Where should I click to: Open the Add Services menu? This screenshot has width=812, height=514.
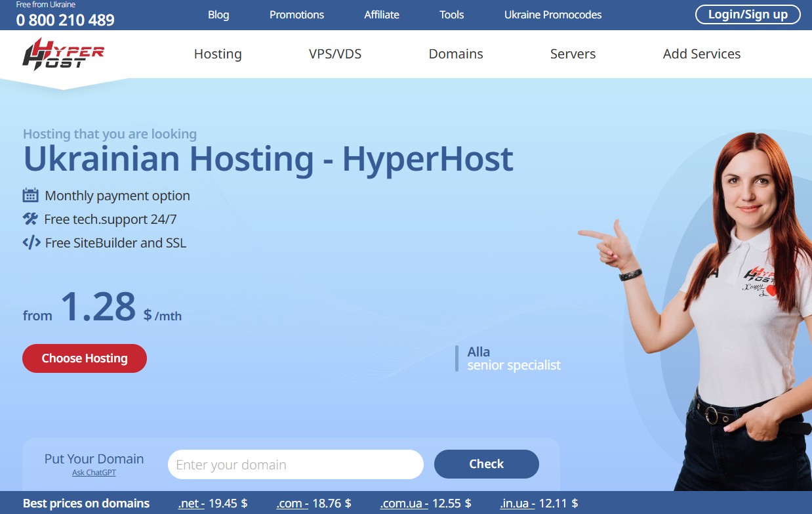(702, 54)
